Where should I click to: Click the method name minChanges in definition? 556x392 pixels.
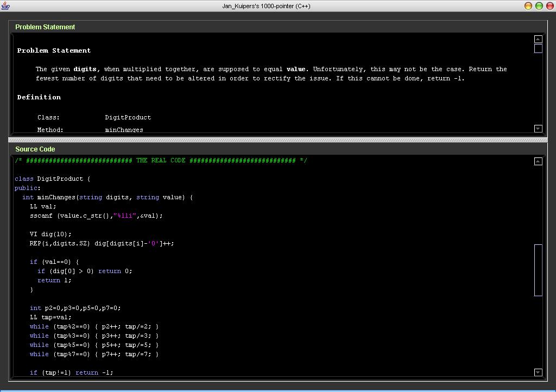tap(124, 130)
